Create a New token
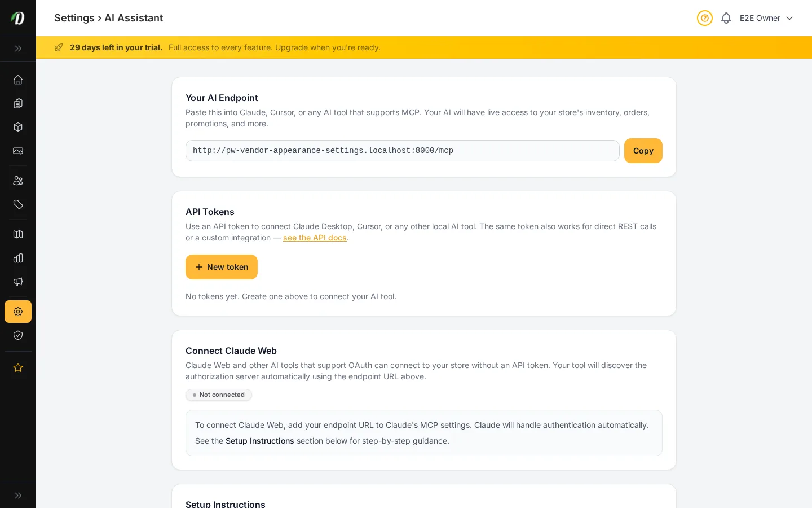Image resolution: width=812 pixels, height=508 pixels. pyautogui.click(x=222, y=267)
